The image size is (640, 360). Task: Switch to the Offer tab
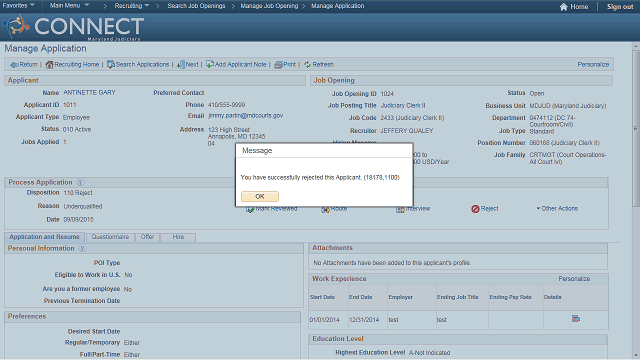(147, 237)
